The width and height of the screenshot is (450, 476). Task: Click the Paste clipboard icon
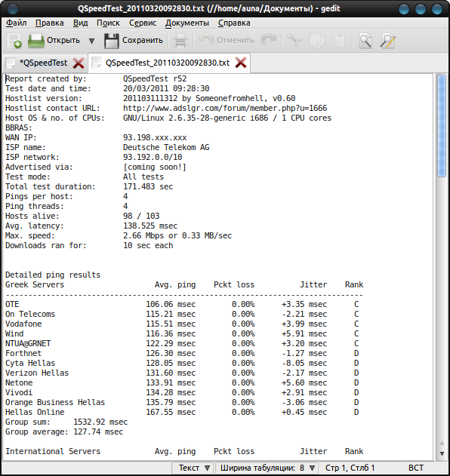pos(340,41)
